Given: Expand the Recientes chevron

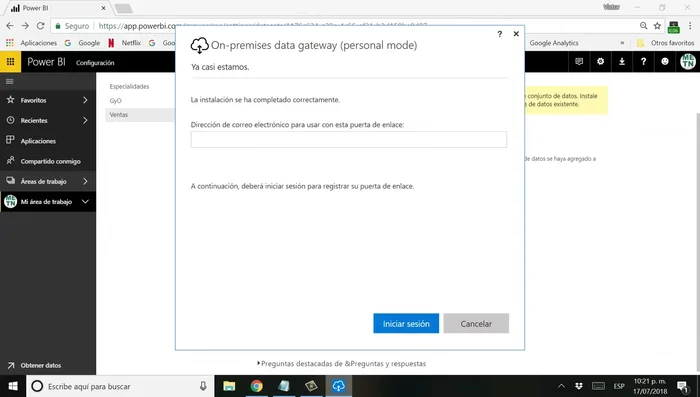Looking at the screenshot, I should click(85, 121).
